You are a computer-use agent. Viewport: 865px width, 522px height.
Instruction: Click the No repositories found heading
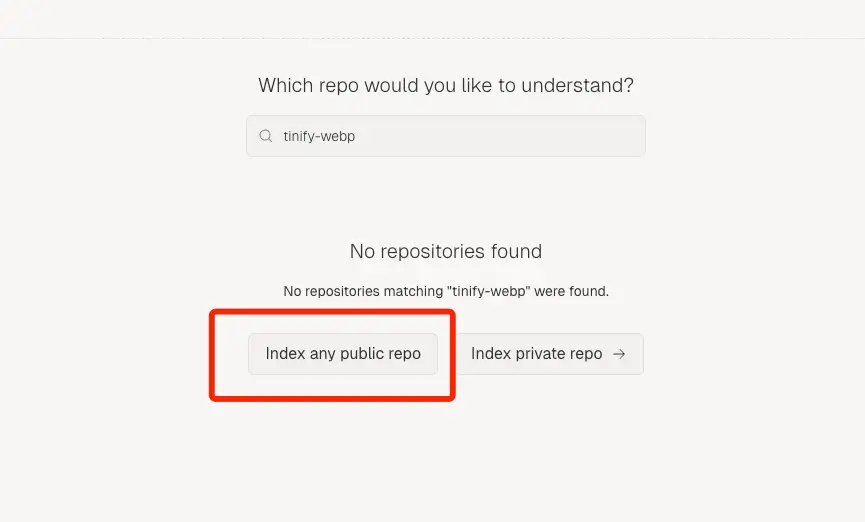(x=446, y=252)
